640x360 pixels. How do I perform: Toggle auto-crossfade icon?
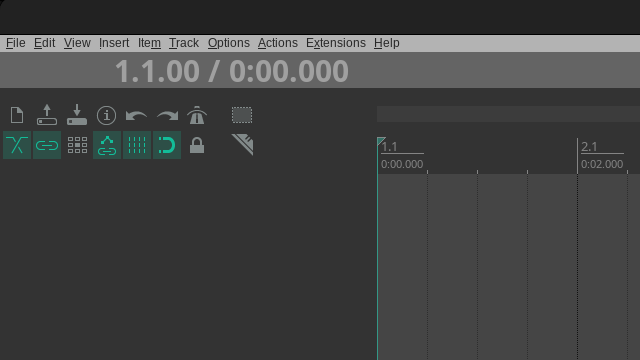[17, 145]
